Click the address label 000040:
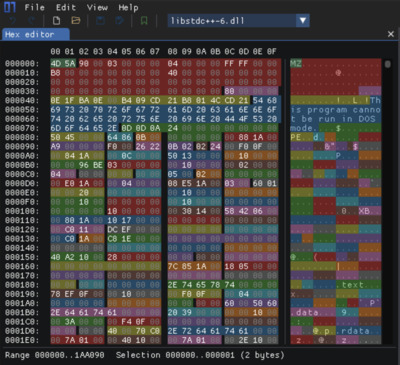 pos(22,100)
